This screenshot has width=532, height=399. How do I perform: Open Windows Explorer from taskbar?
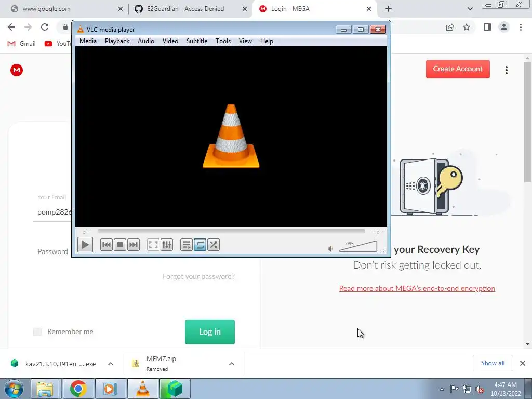(x=45, y=389)
